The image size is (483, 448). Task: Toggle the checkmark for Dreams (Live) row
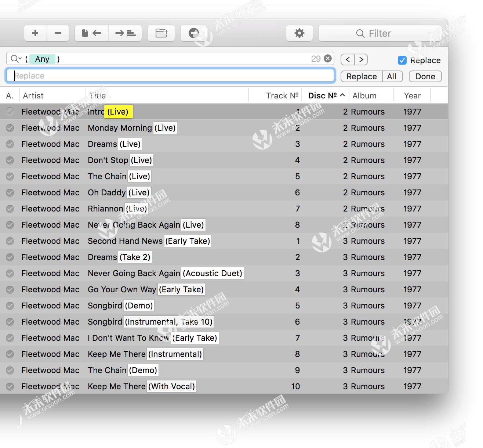coord(10,144)
